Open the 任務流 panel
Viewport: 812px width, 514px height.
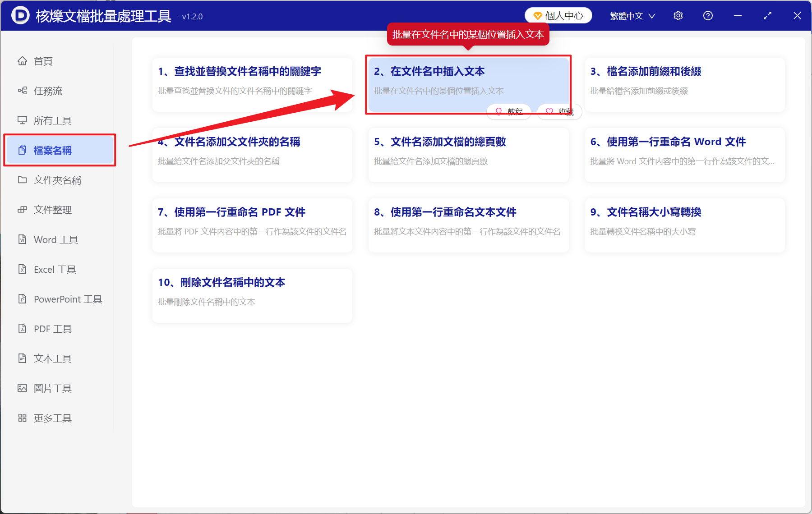coord(48,91)
